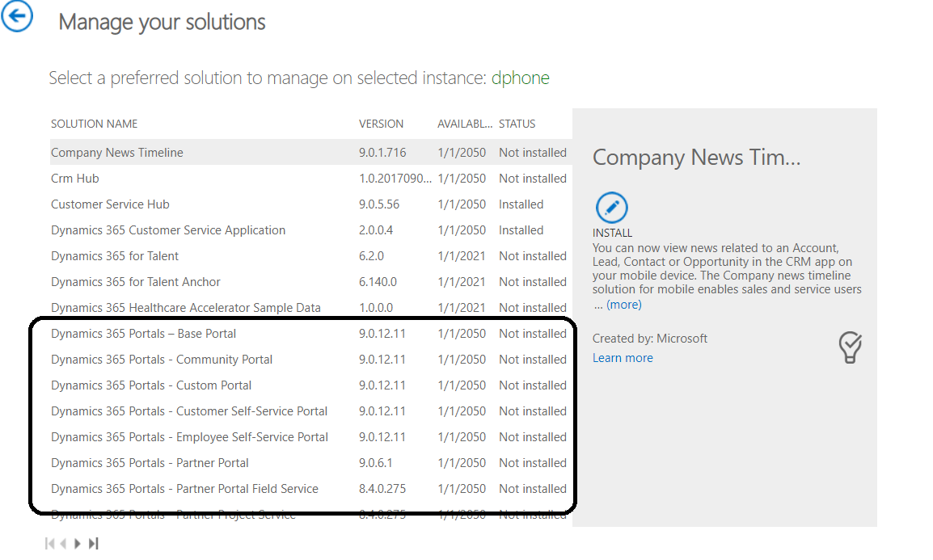Screen dimensions: 933x560
Task: Go to next page of solutions
Action: point(78,544)
